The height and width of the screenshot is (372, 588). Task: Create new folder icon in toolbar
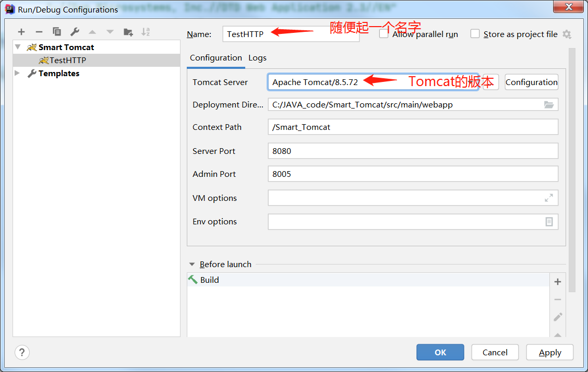(x=128, y=32)
